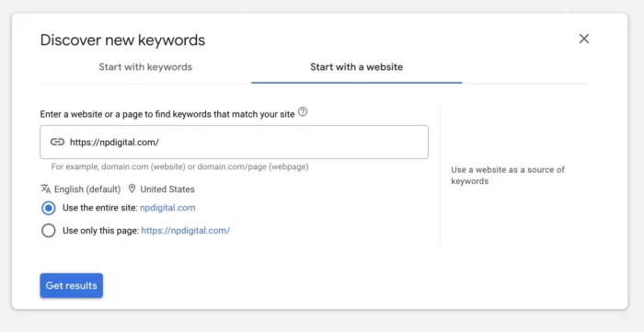Switch to Start with keywords tab
The height and width of the screenshot is (332, 644).
tap(145, 67)
